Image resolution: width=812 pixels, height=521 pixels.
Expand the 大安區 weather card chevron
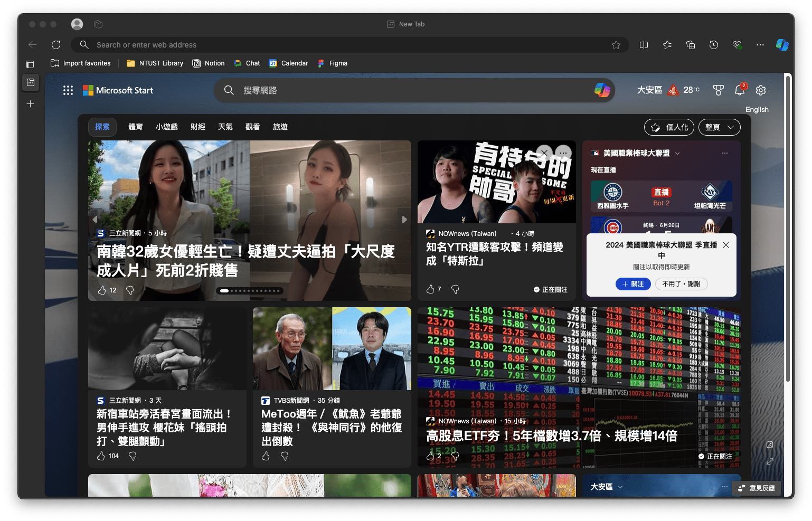620,487
